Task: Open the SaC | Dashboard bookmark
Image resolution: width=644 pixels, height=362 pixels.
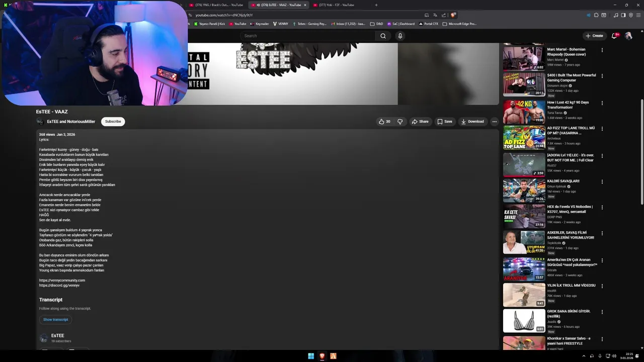Action: click(x=401, y=24)
